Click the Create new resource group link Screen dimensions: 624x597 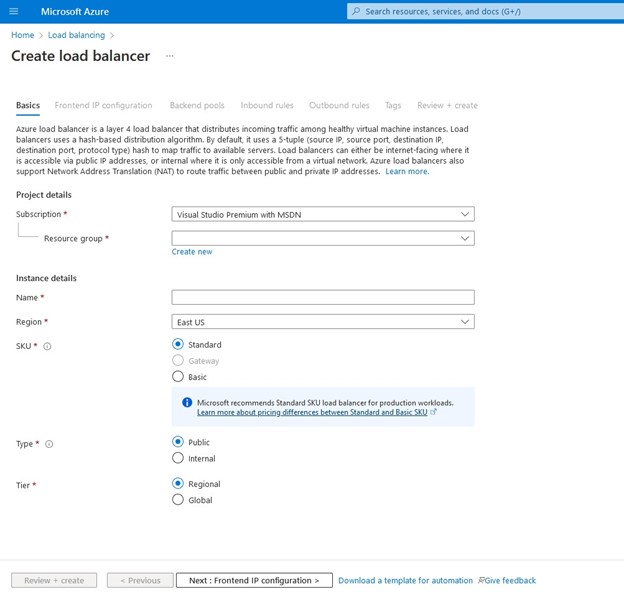tap(192, 252)
